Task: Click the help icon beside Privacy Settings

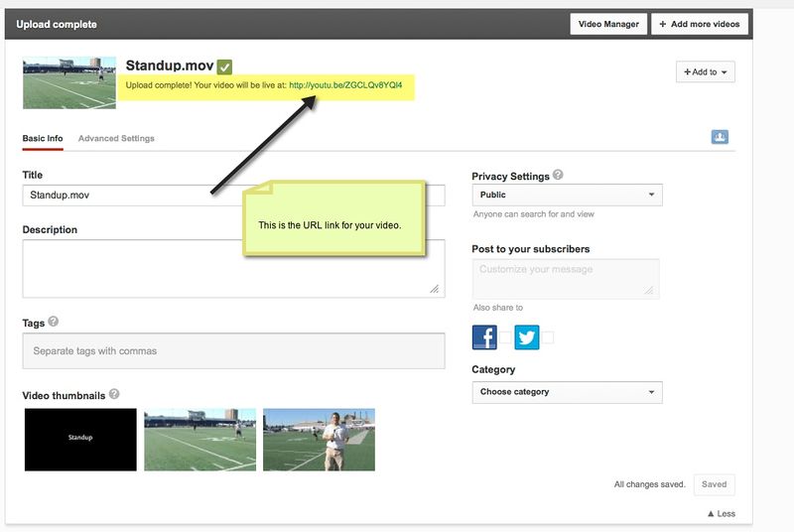Action: (558, 176)
